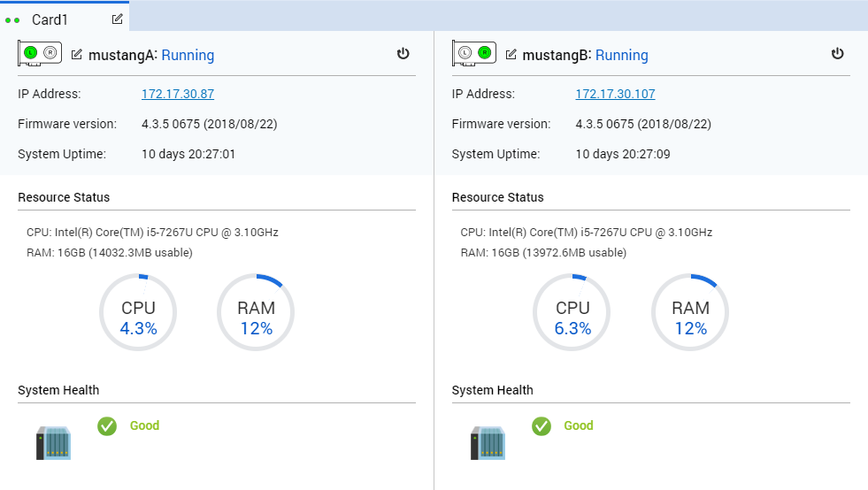Open IP address 172.17.30.107 link
Screen dimensions: 868x490
[x=615, y=94]
